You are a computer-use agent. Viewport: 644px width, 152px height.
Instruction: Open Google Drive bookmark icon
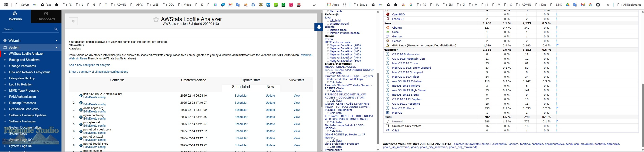(x=568, y=5)
